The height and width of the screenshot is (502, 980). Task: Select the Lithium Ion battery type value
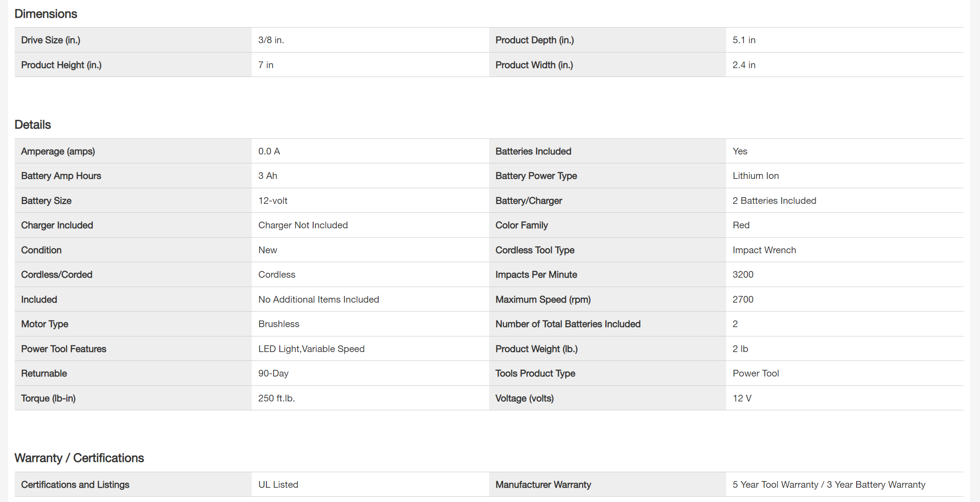pos(755,176)
